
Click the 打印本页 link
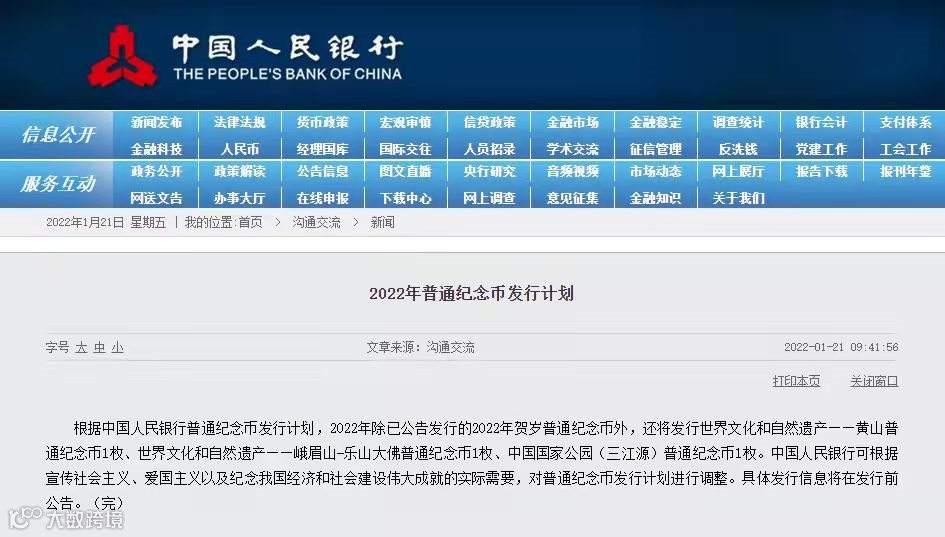(x=796, y=381)
